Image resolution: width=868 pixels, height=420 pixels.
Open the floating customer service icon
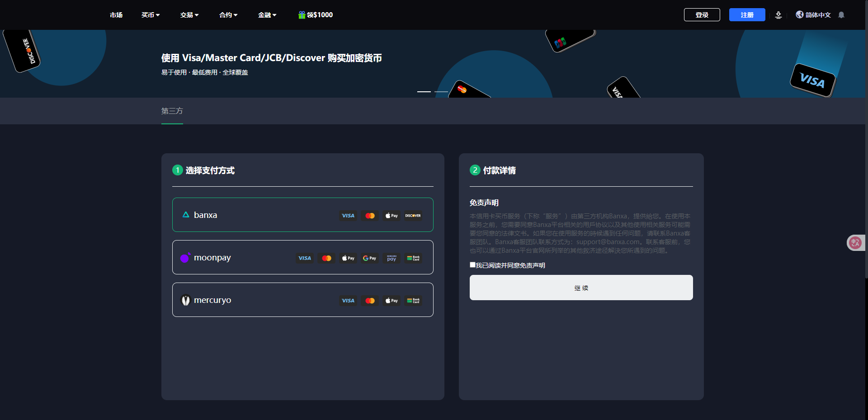pos(855,243)
